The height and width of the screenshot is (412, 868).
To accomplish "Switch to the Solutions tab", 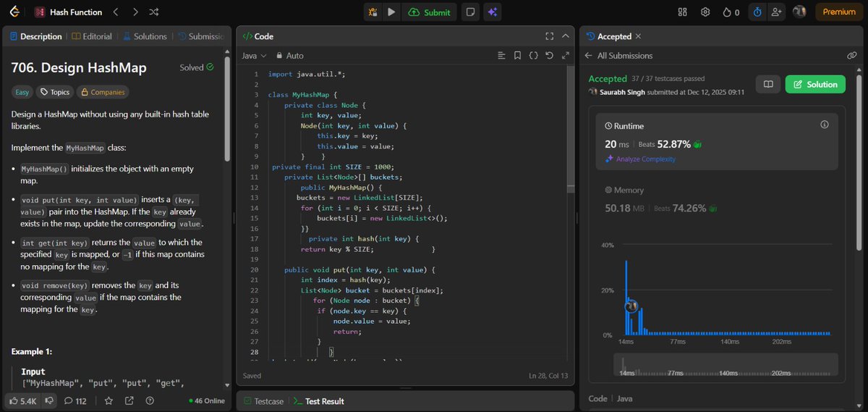I will pyautogui.click(x=145, y=36).
